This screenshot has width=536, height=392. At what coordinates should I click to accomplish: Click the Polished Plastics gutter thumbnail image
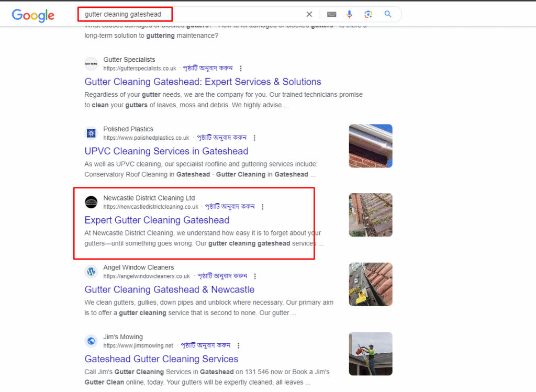[371, 146]
